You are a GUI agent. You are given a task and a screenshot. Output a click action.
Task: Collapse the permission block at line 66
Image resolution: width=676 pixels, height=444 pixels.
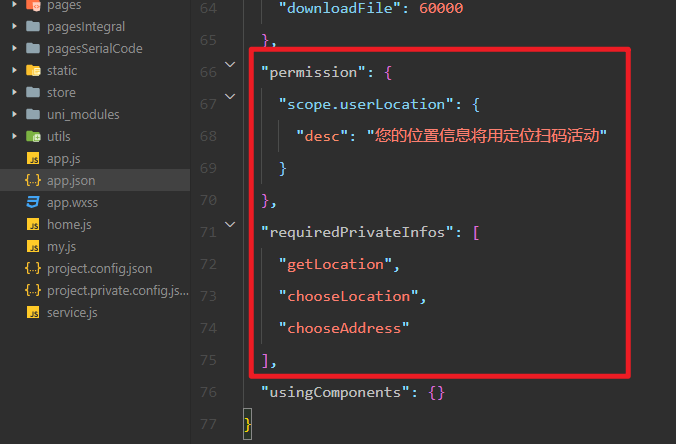pos(230,65)
